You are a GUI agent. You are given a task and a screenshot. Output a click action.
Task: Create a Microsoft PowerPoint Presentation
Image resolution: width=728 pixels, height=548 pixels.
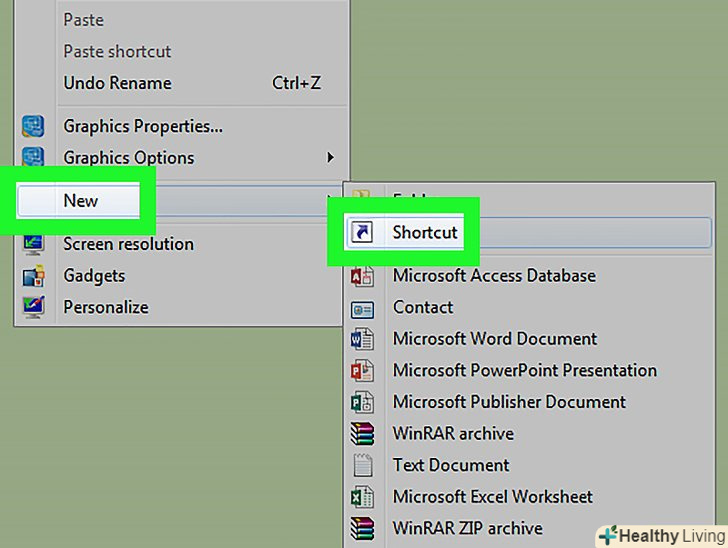[528, 371]
